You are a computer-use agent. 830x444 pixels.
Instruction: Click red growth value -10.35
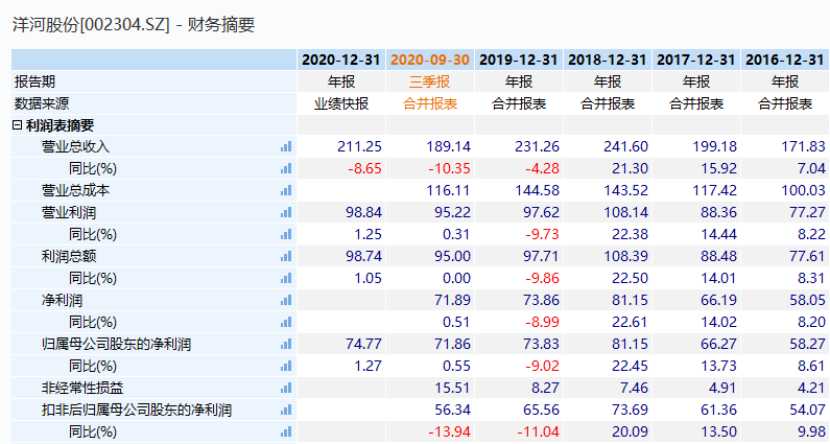449,169
